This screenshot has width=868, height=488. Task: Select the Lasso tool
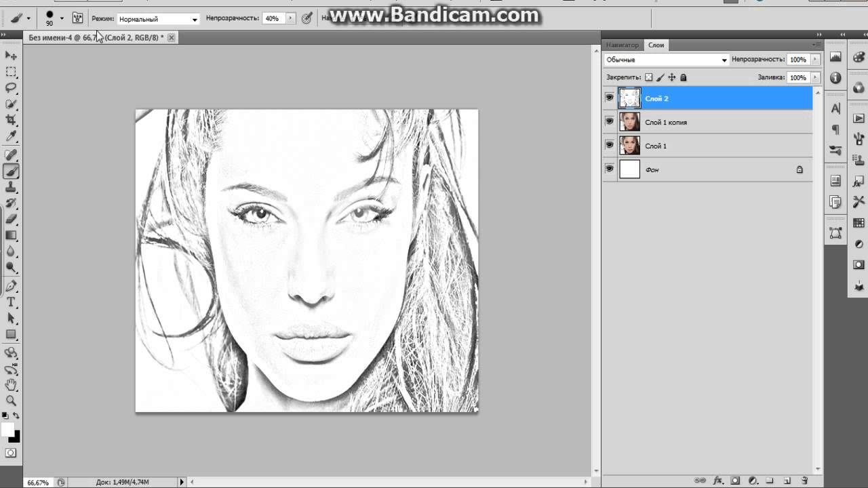(11, 88)
